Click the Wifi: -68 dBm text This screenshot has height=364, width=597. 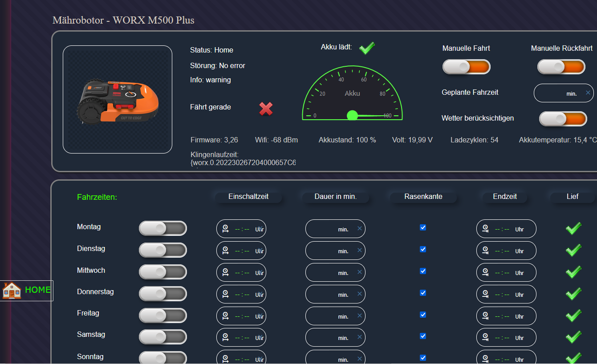276,140
